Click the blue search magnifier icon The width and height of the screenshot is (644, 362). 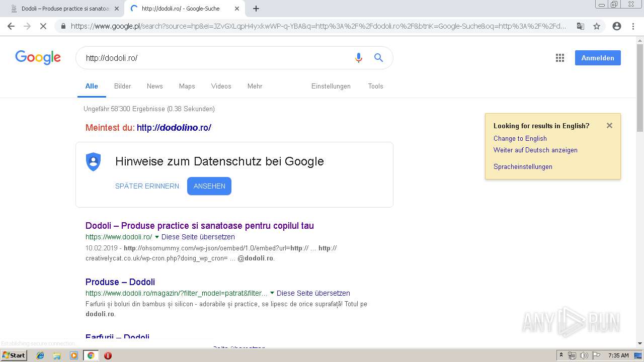(379, 58)
